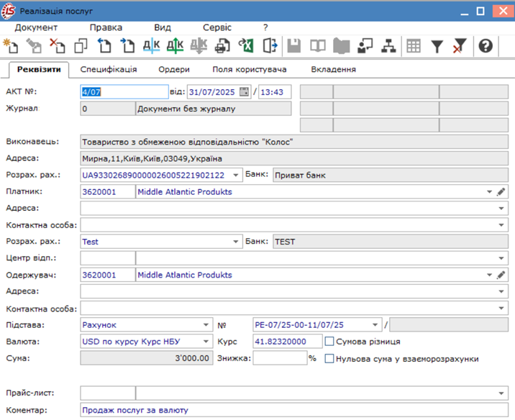Screen dimensions: 515x420
Task: Go to the previous document with the left-arrow icon
Action: [104, 45]
